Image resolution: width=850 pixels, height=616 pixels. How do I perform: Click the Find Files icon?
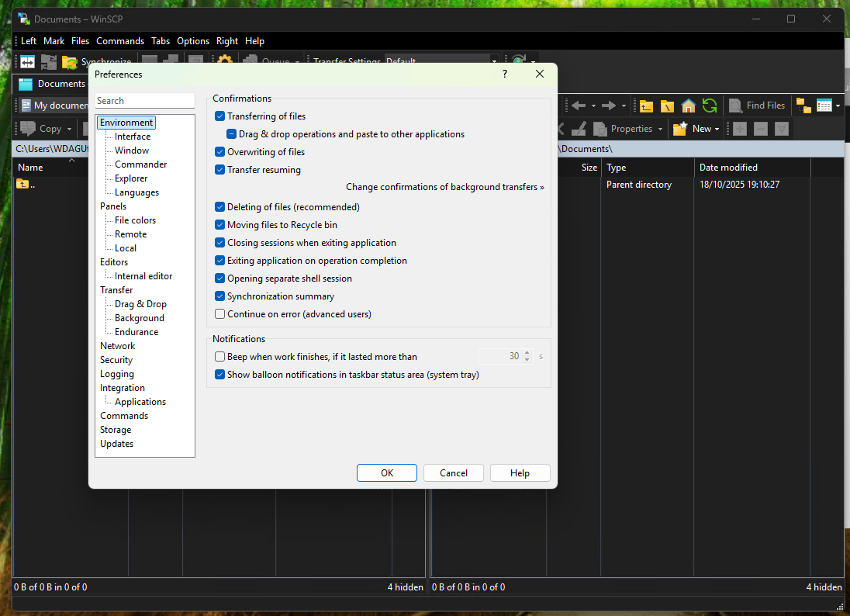tap(735, 106)
